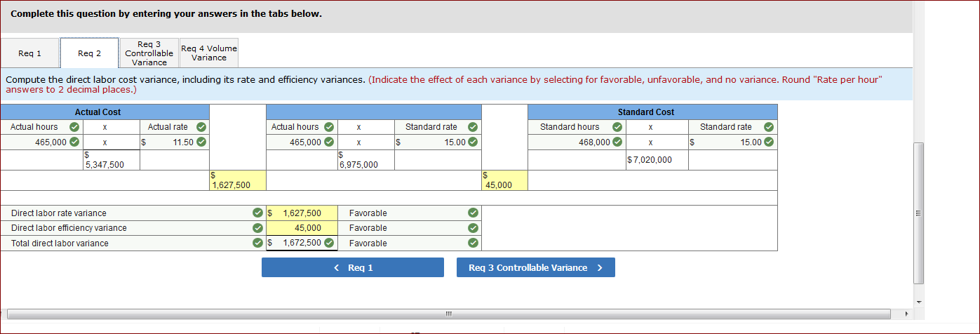This screenshot has height=334, width=980.
Task: Click the Total direct labor variance label
Action: click(60, 243)
